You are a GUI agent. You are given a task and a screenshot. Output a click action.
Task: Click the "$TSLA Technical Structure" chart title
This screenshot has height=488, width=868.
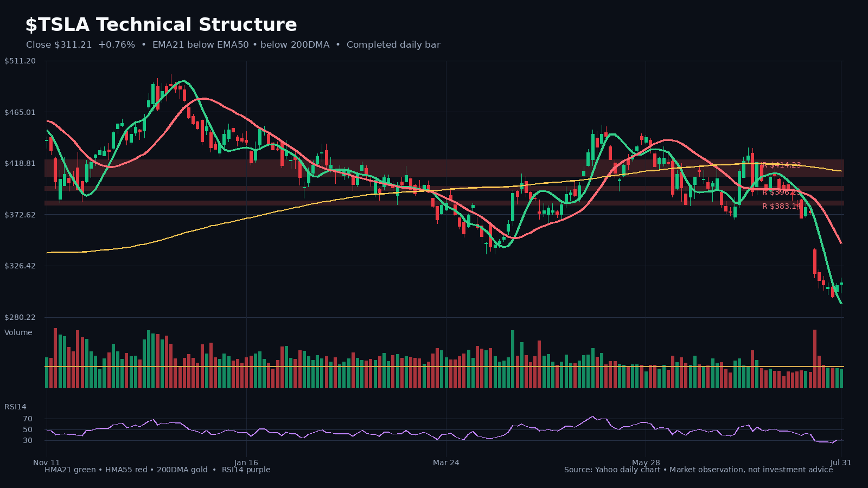(x=161, y=25)
